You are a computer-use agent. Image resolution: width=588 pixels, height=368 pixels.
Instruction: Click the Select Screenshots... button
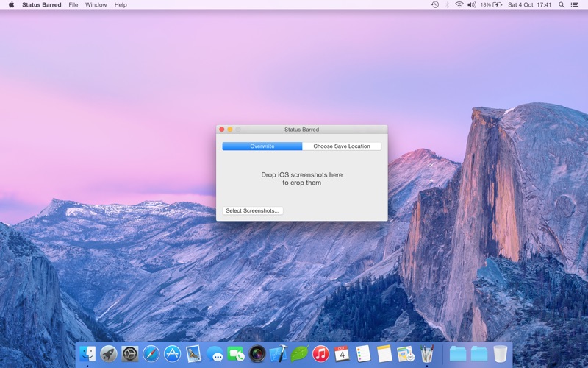252,210
